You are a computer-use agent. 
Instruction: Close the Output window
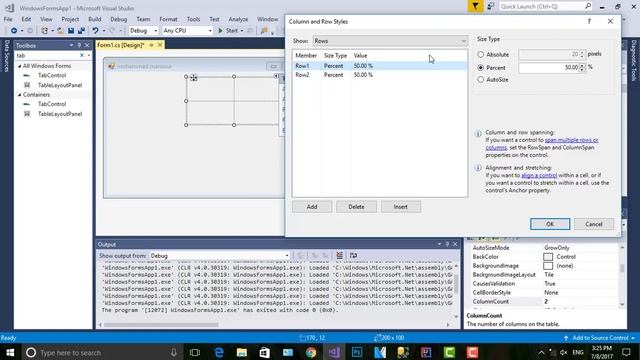click(455, 244)
